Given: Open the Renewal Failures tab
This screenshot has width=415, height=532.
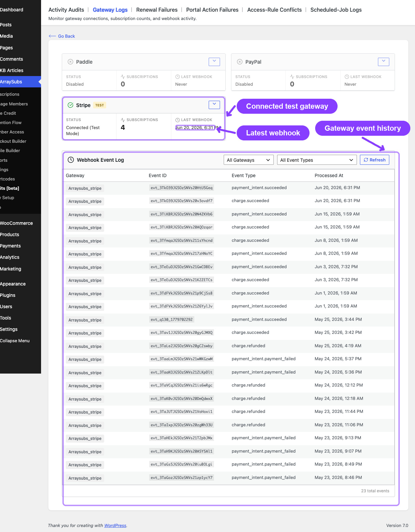Looking at the screenshot, I should (157, 10).
